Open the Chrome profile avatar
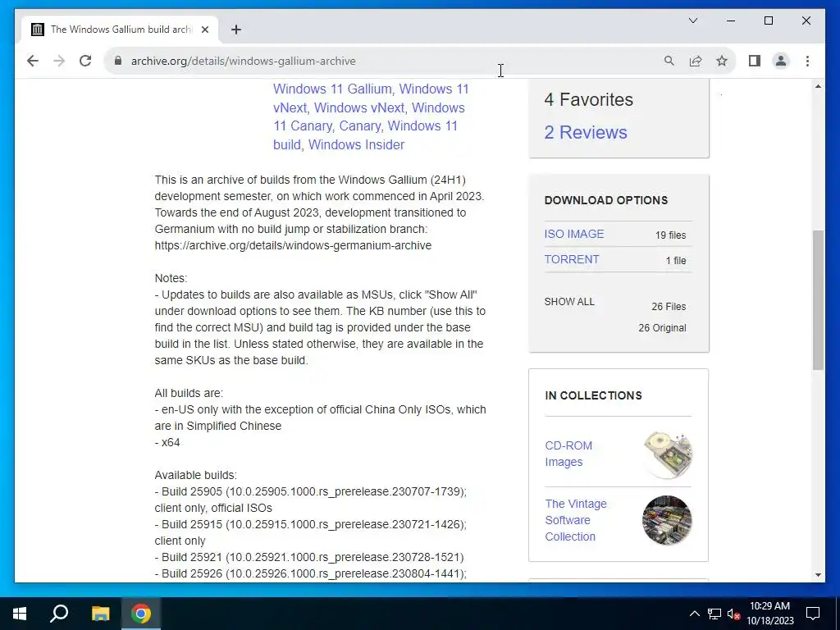840x630 pixels. [x=781, y=61]
